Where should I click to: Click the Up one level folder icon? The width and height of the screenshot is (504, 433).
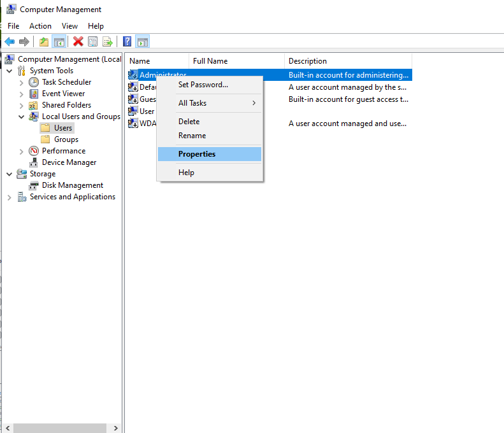(44, 41)
